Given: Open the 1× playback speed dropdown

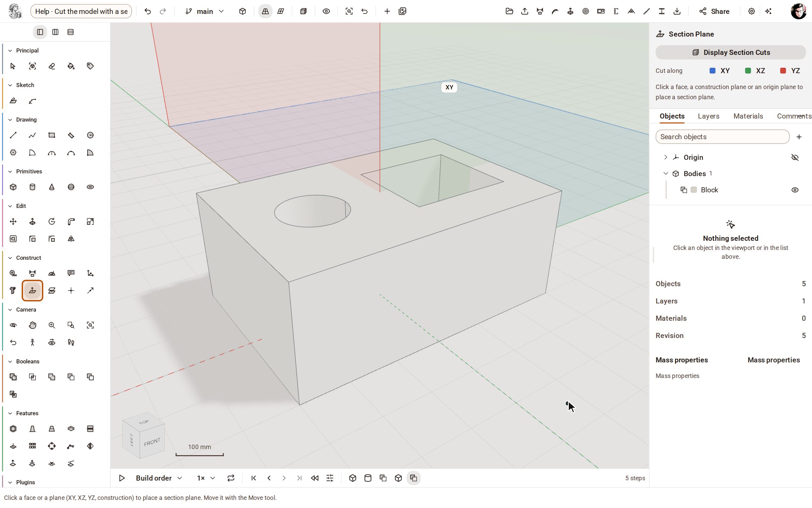Looking at the screenshot, I should 206,478.
